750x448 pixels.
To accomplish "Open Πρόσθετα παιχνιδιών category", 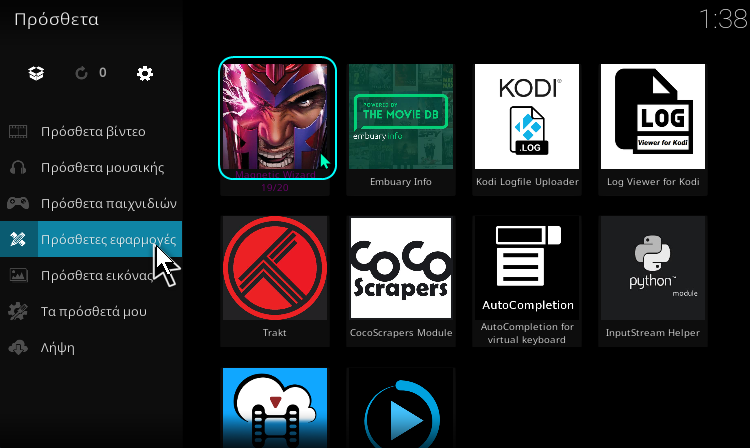I will tap(91, 203).
